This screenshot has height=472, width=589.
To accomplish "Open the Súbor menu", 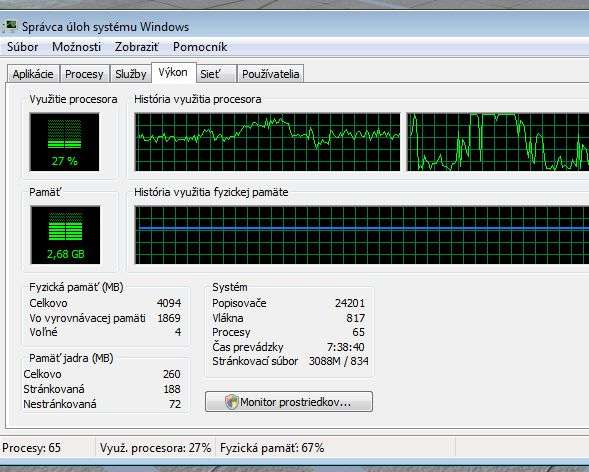I will tap(23, 47).
